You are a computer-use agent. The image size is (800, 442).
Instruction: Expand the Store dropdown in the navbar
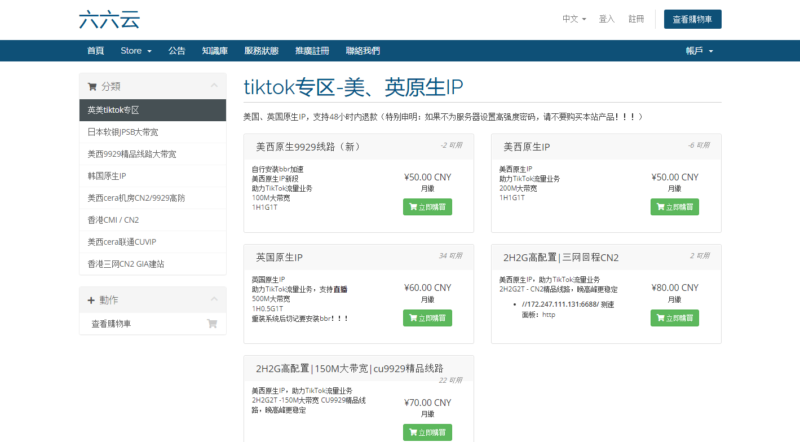[136, 50]
